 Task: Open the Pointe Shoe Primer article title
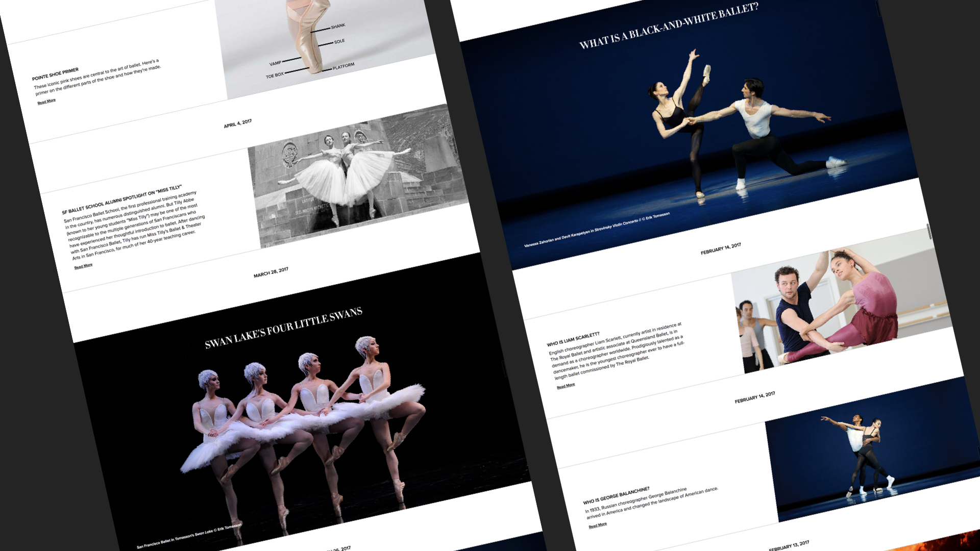pos(55,74)
